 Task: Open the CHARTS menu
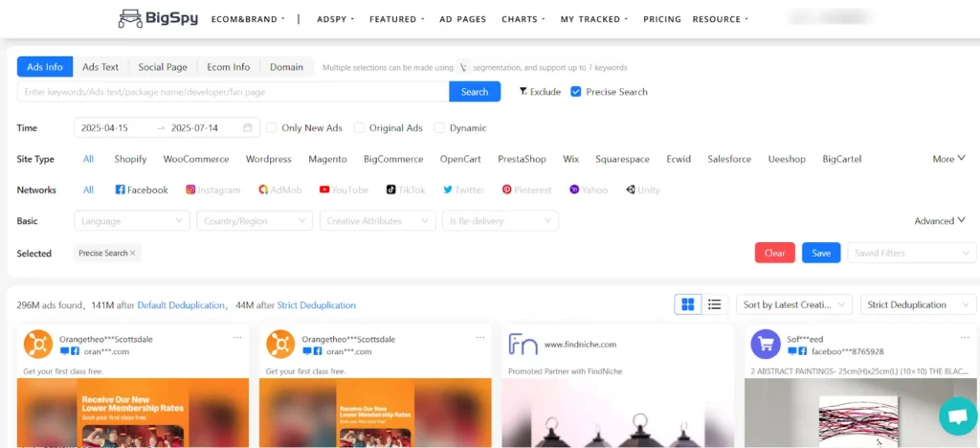523,19
